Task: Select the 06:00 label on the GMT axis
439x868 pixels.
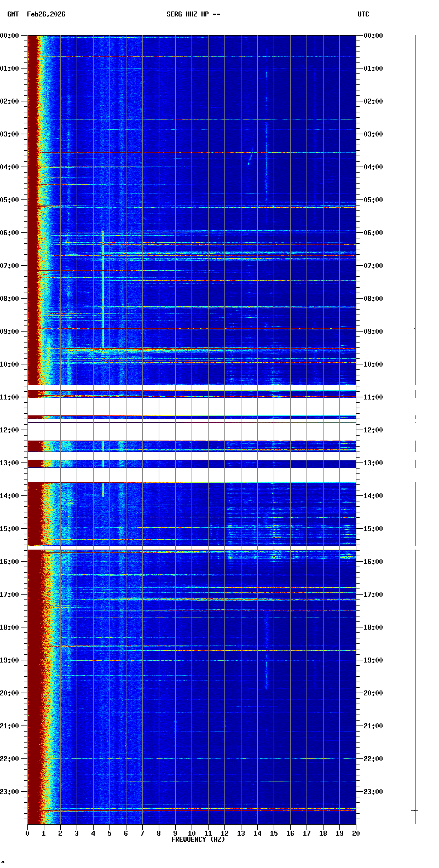Action: coord(10,233)
